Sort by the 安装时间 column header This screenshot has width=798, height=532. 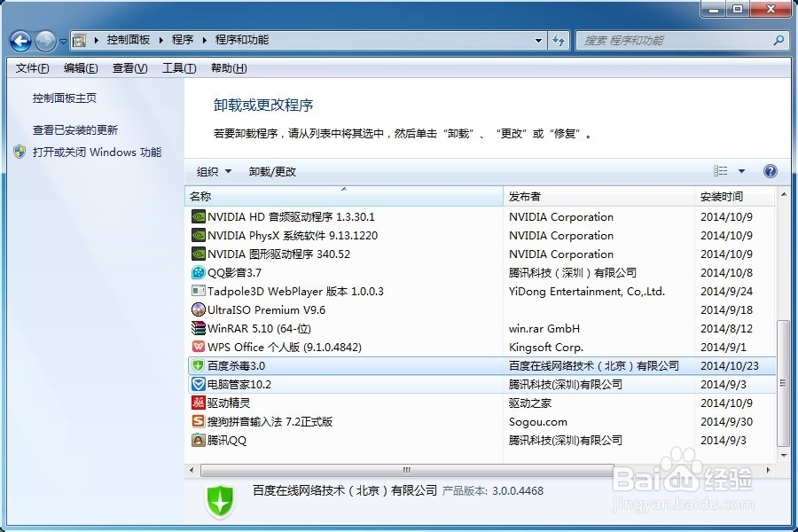735,196
